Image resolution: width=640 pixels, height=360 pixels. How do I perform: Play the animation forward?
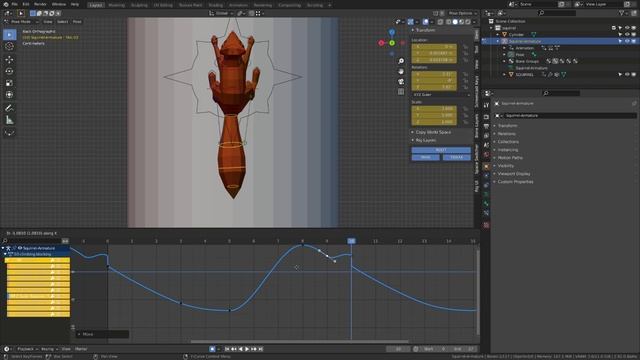(247, 349)
